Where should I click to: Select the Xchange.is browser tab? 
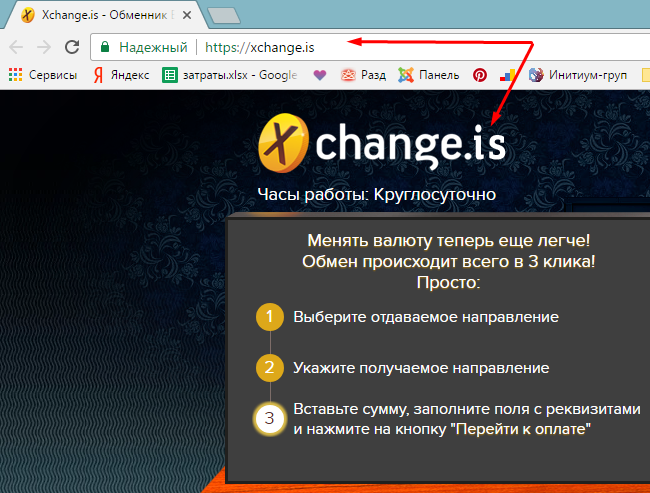(x=106, y=15)
